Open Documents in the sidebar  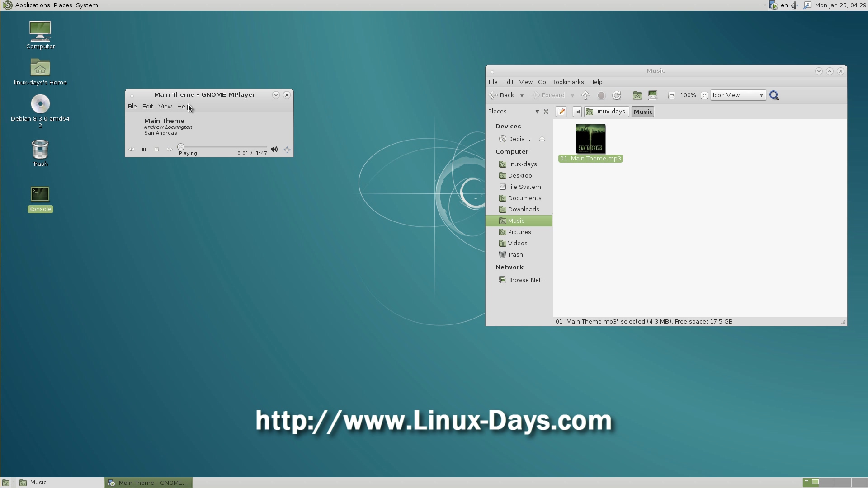click(519, 198)
